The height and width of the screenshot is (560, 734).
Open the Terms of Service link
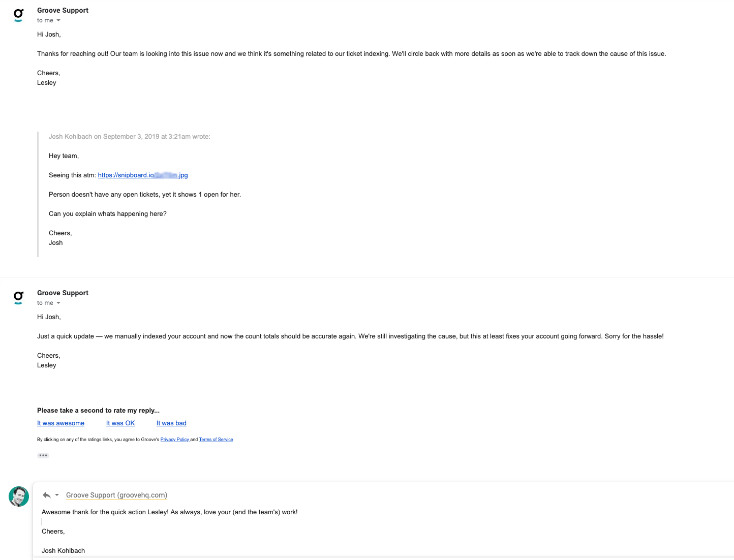coord(216,440)
